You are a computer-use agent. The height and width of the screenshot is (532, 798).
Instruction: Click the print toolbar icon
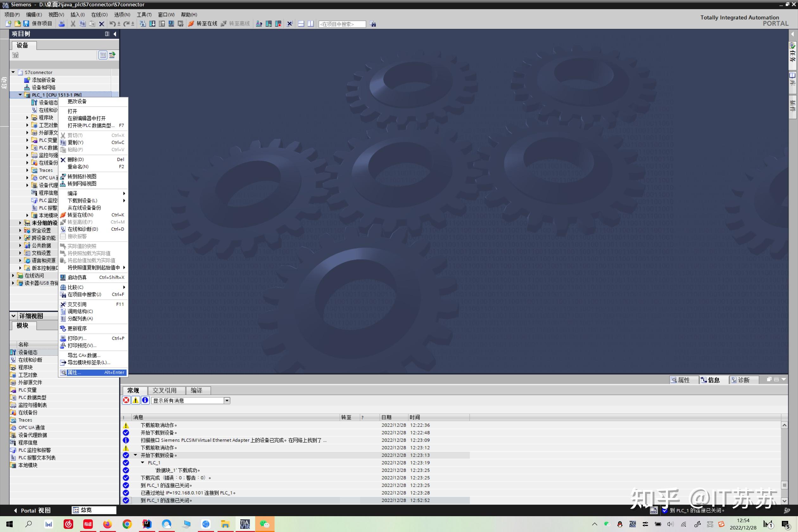61,24
